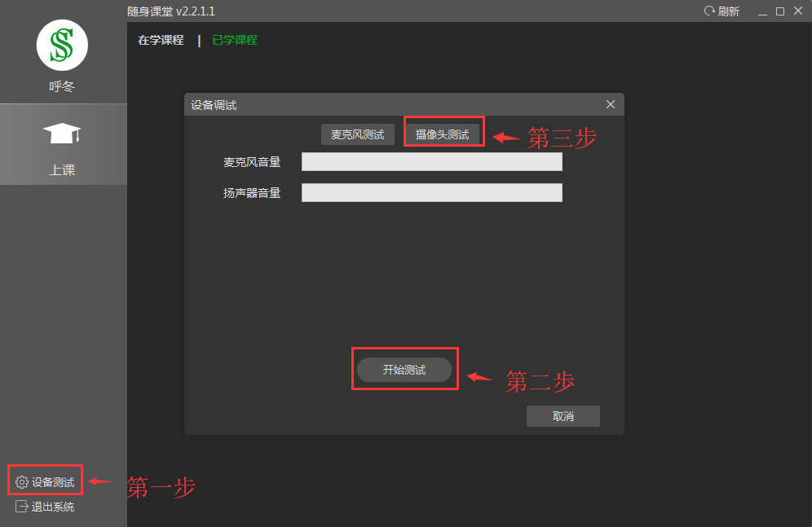Maximize the 随身课堂 window
This screenshot has width=812, height=527.
780,11
